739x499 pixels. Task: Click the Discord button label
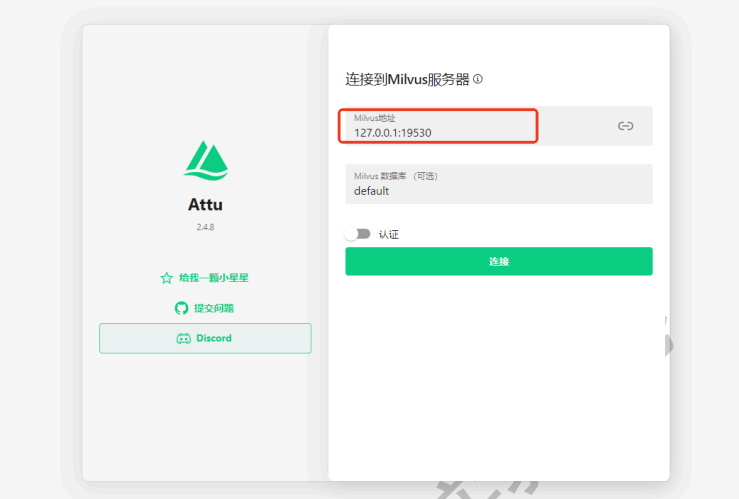tap(214, 339)
